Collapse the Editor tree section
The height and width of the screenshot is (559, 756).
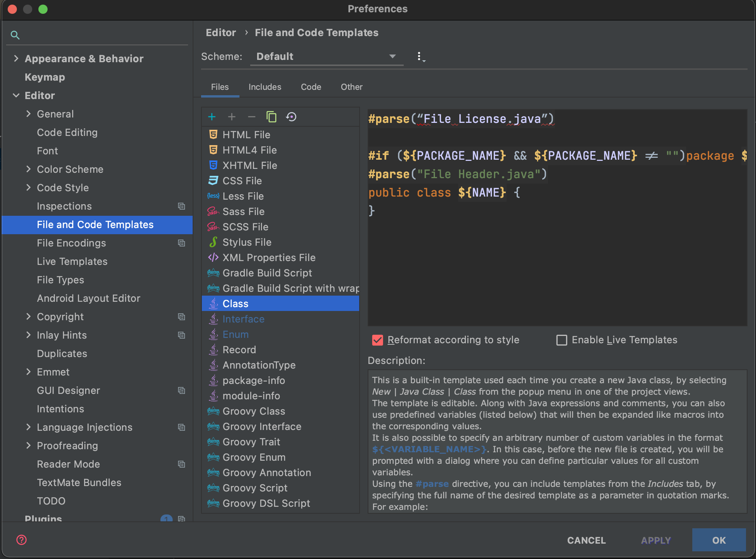16,95
